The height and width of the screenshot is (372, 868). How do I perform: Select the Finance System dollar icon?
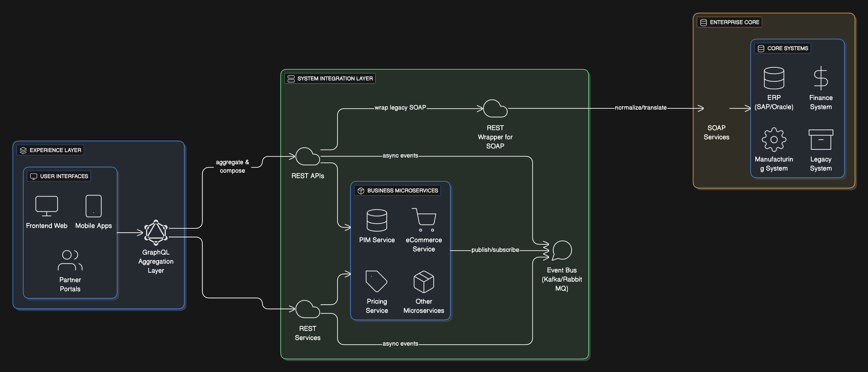tap(821, 78)
